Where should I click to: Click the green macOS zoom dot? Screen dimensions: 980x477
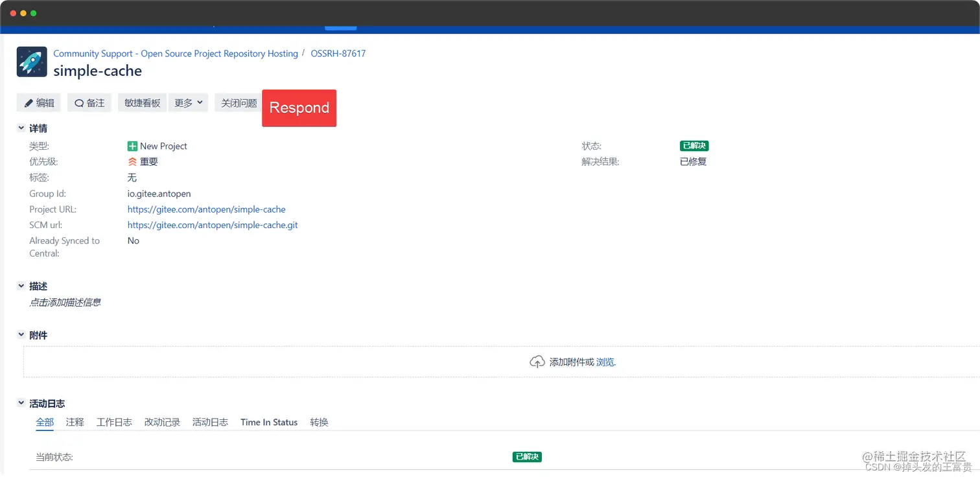coord(34,13)
